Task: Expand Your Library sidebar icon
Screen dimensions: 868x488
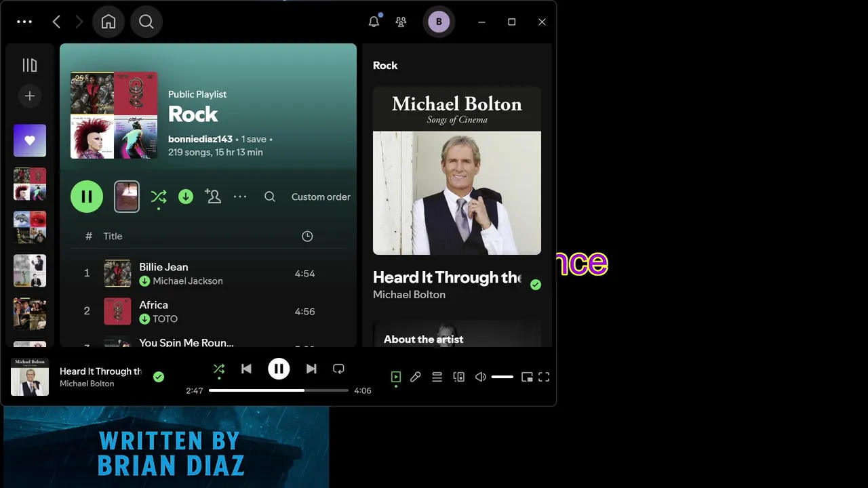Action: 30,65
